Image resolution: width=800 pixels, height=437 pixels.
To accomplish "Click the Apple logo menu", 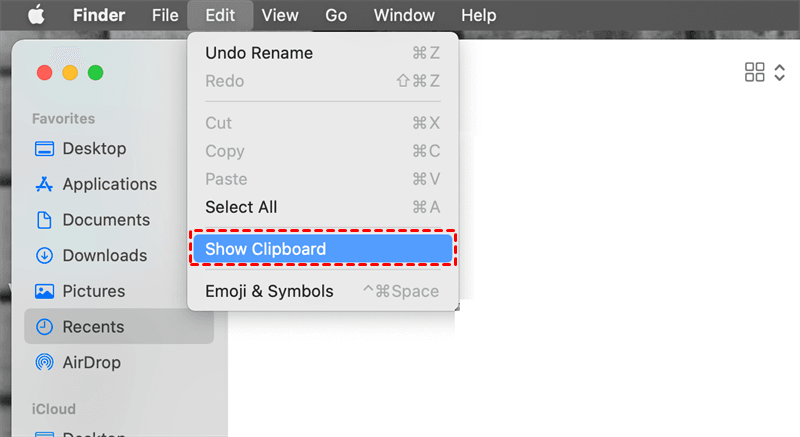I will point(36,15).
